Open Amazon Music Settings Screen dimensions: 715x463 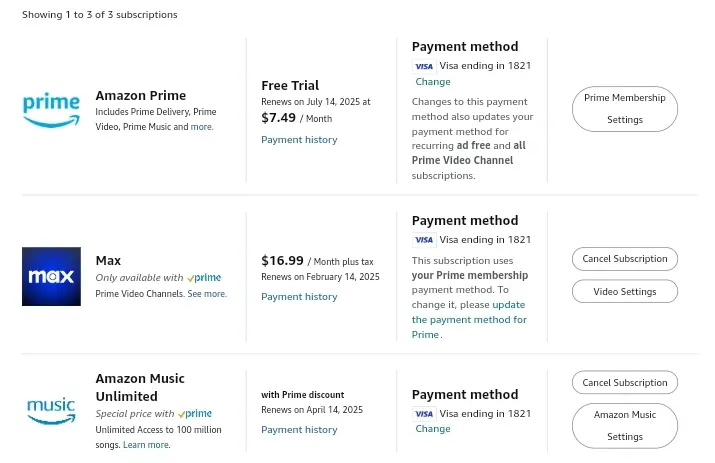625,426
